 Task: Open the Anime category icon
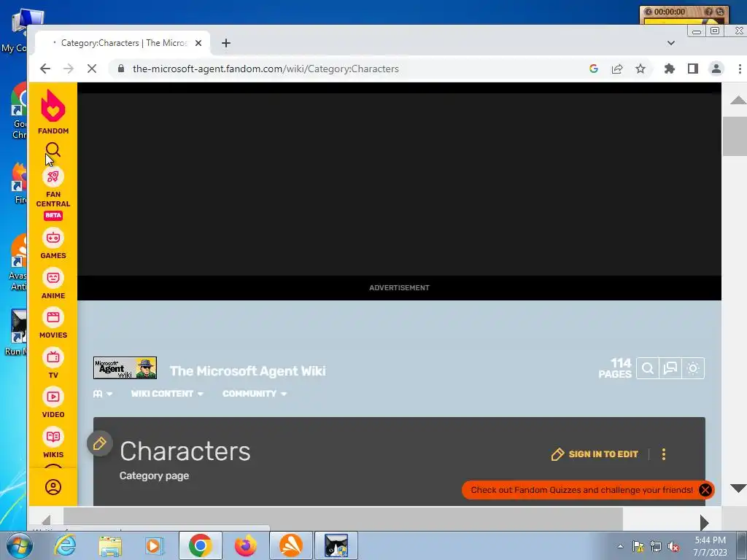coord(53,277)
